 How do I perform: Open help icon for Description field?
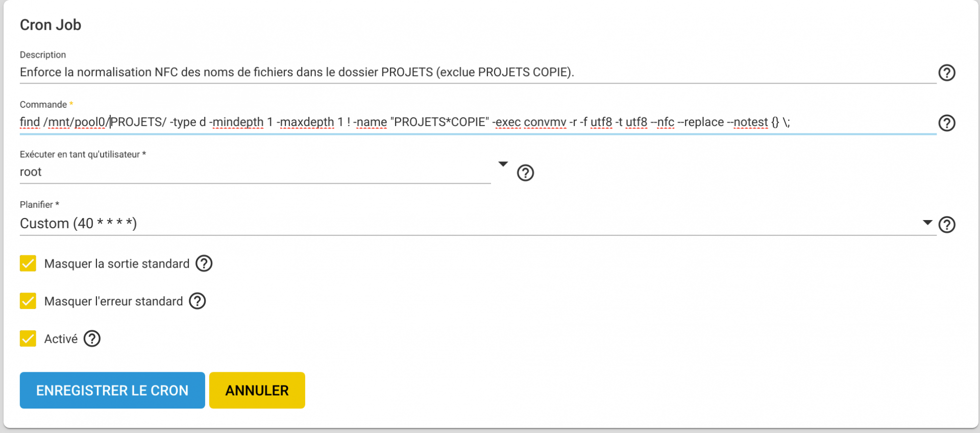click(x=947, y=73)
